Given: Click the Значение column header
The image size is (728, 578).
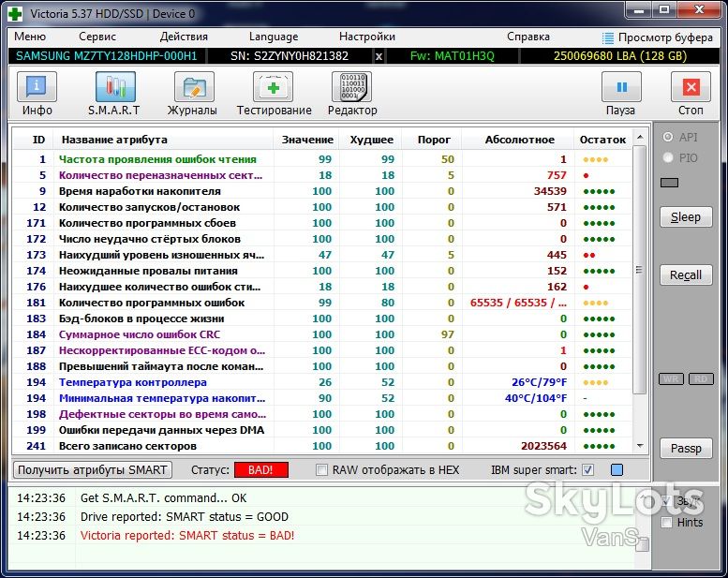Looking at the screenshot, I should click(x=307, y=140).
